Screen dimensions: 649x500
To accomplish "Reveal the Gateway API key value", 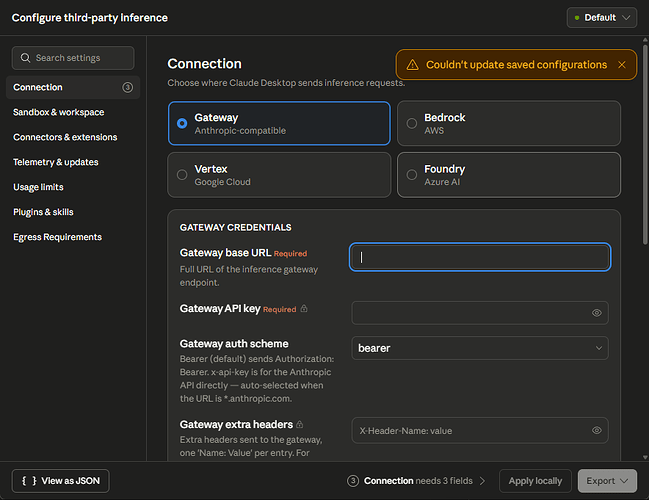I will click(596, 313).
